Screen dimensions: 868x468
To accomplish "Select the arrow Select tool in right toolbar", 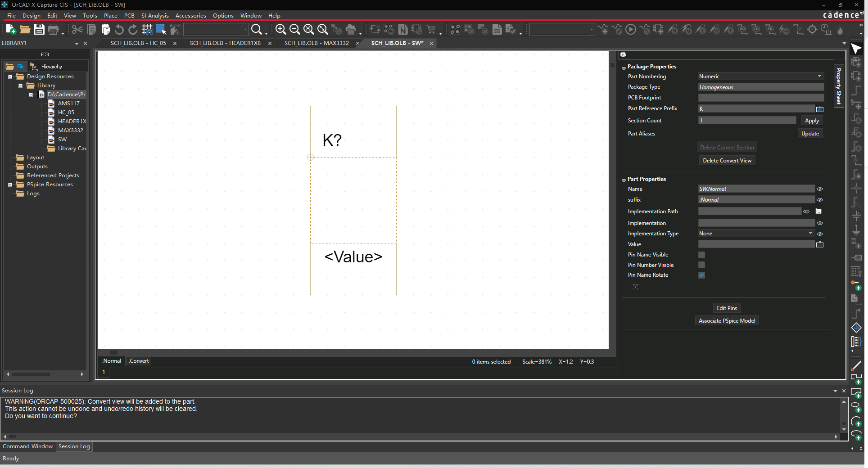I will point(856,49).
